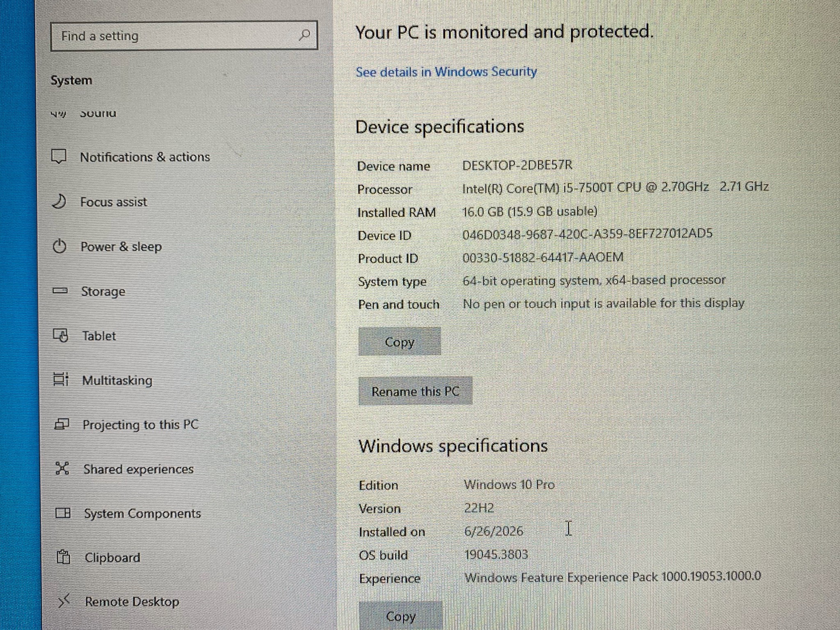Click the 64-bit operating system text
The height and width of the screenshot is (630, 840).
(594, 280)
